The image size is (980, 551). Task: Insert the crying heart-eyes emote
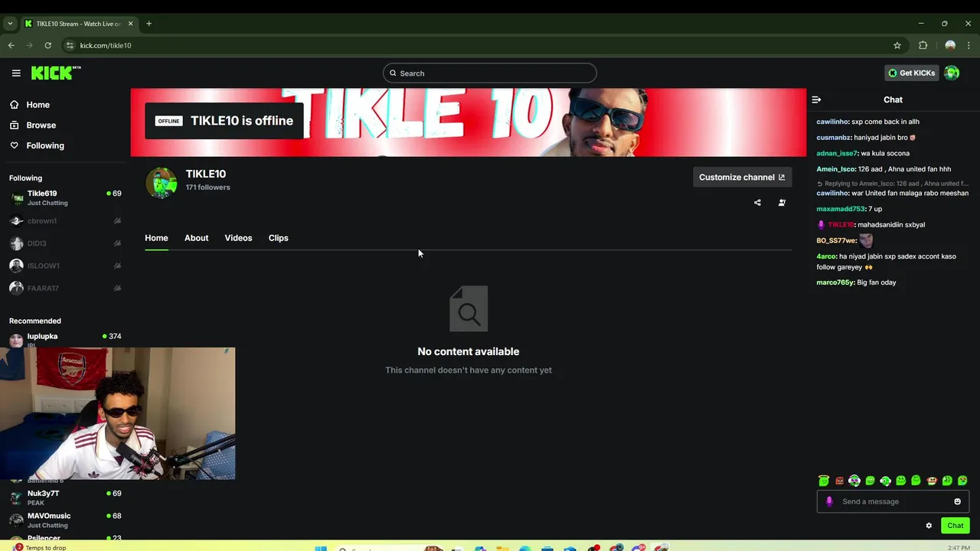click(962, 481)
